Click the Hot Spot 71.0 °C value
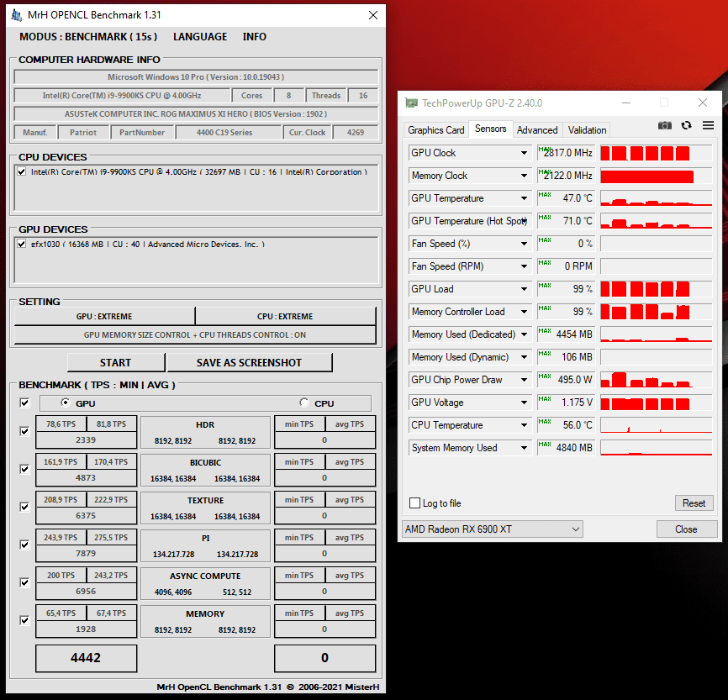This screenshot has height=700, width=728. (566, 221)
